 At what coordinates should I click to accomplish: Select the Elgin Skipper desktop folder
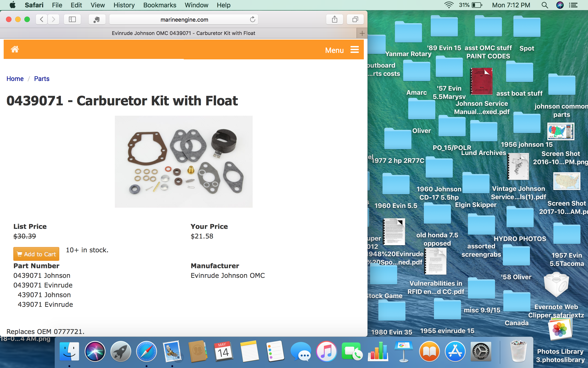click(476, 183)
